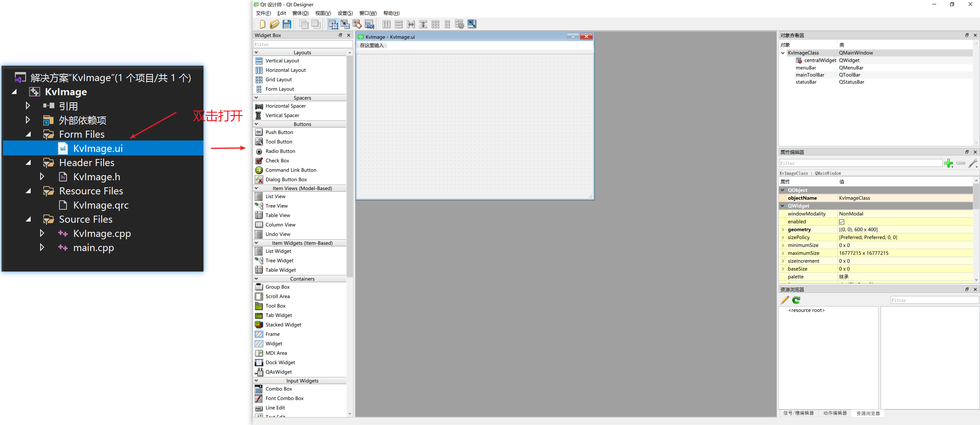Collapse the Layouts category in Widget Box

[257, 52]
